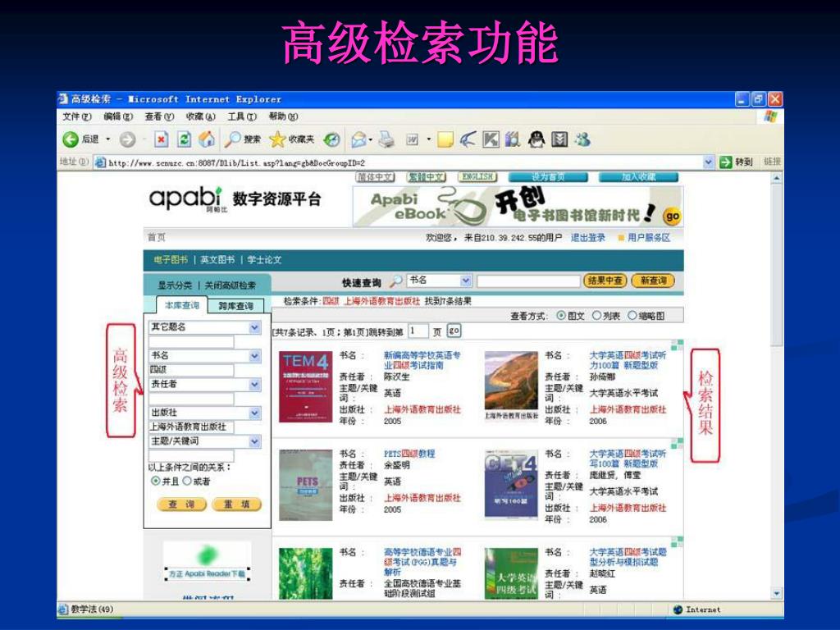The height and width of the screenshot is (630, 840).
Task: Open the History icon in toolbar
Action: pyautogui.click(x=331, y=139)
